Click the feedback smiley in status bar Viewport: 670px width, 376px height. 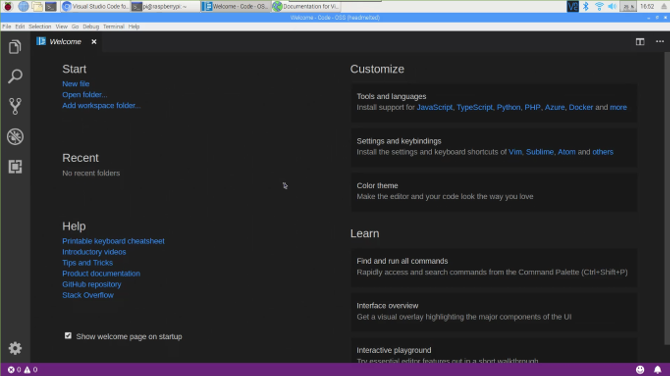click(x=640, y=370)
